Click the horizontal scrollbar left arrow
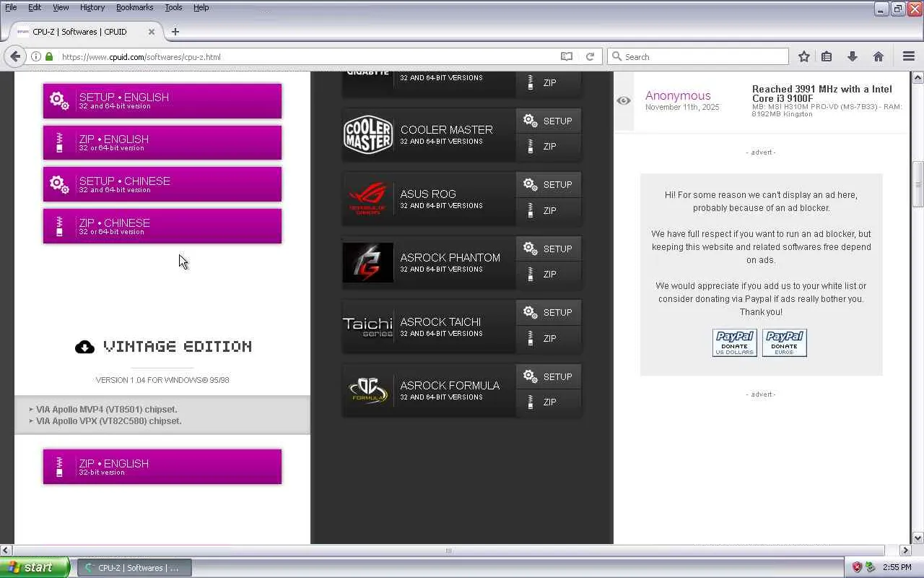Screen dimensions: 924x578 (x=6, y=551)
